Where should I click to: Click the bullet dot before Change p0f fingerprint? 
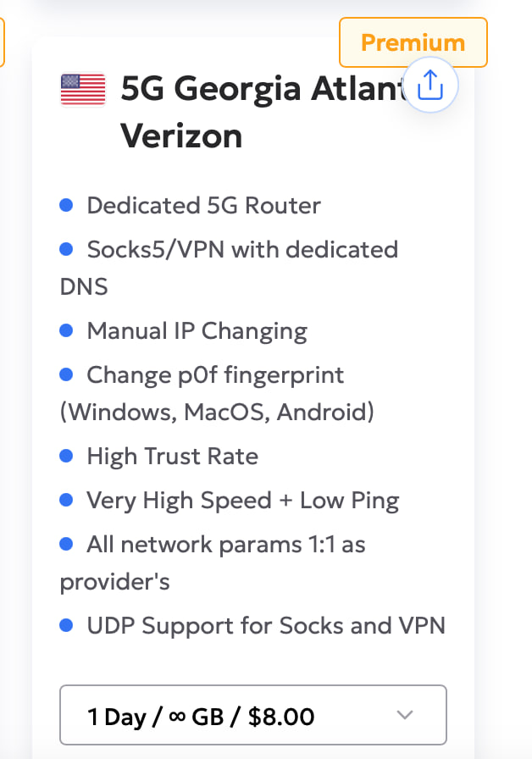[67, 374]
